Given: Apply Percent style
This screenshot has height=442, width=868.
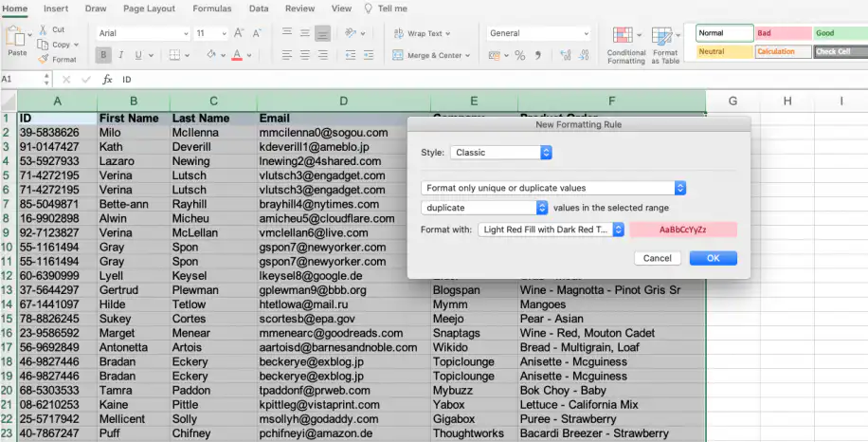Looking at the screenshot, I should [x=519, y=55].
